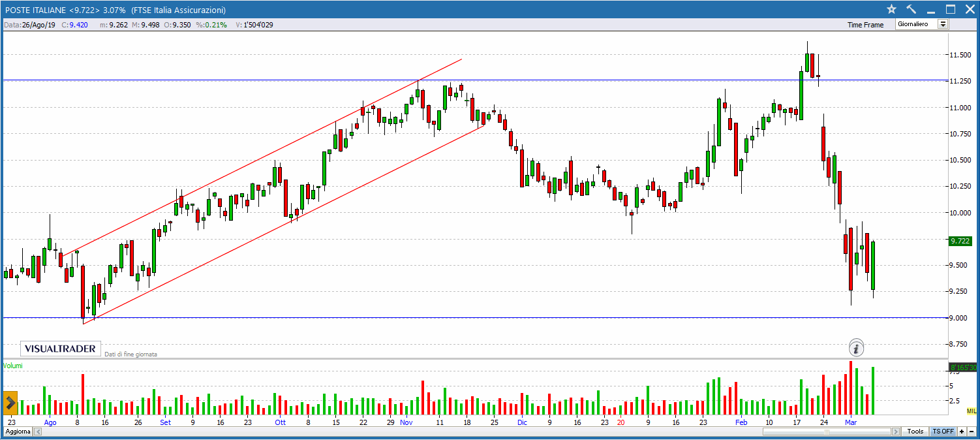Click the 'm:9.262' minimum value
The height and width of the screenshot is (440, 980).
113,25
